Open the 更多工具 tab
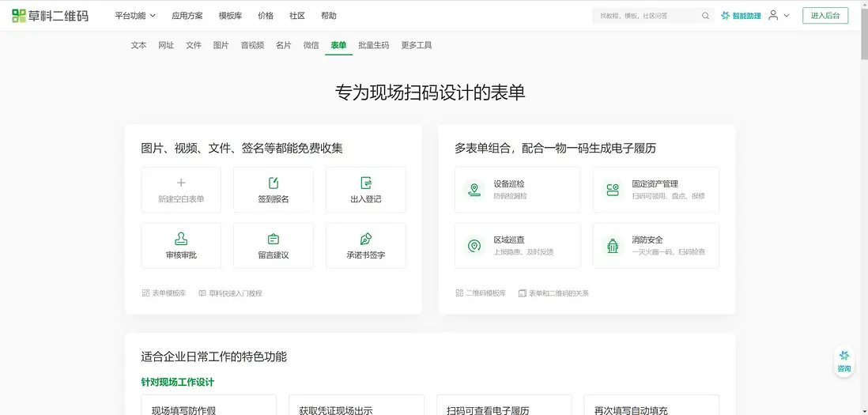The image size is (868, 415). point(417,45)
